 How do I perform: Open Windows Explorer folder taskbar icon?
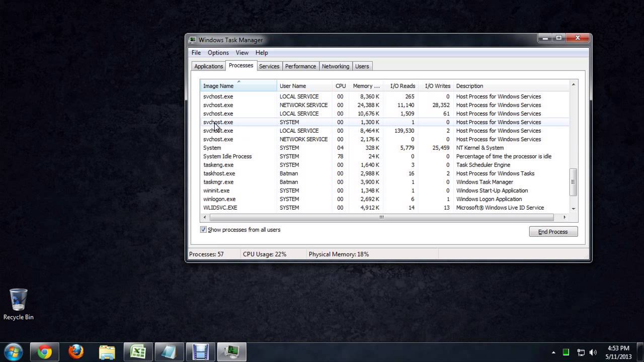[x=107, y=352]
